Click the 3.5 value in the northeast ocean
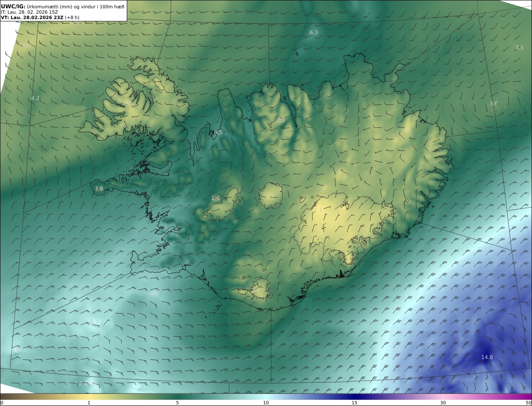The image size is (532, 406). [x=520, y=47]
